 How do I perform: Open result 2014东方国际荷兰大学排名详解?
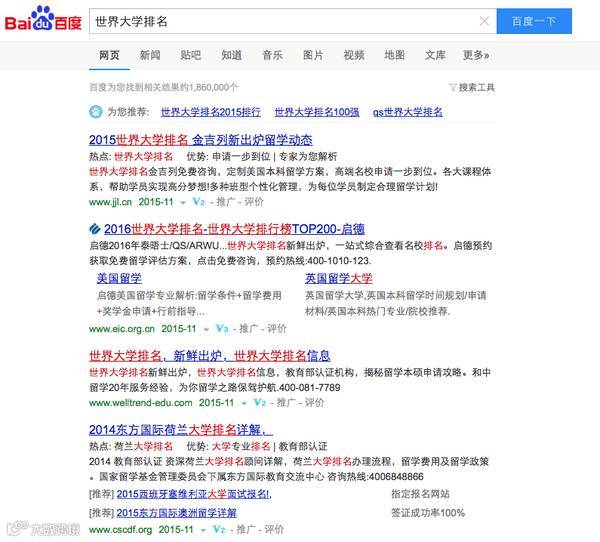coord(181,429)
